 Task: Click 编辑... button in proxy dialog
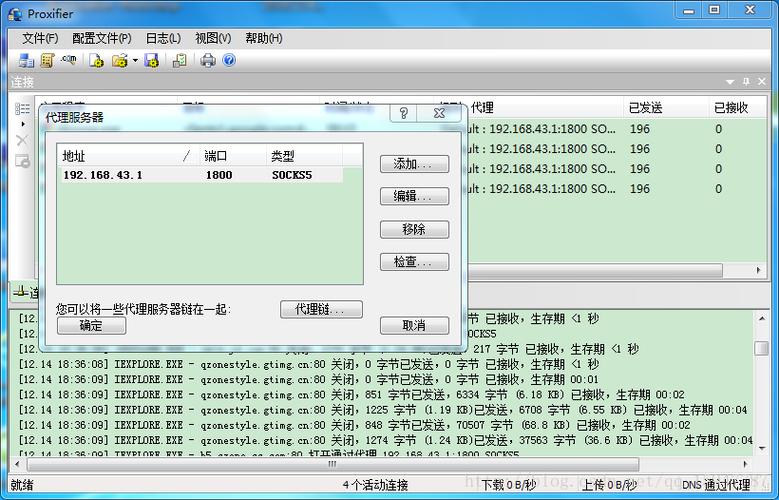tap(414, 196)
